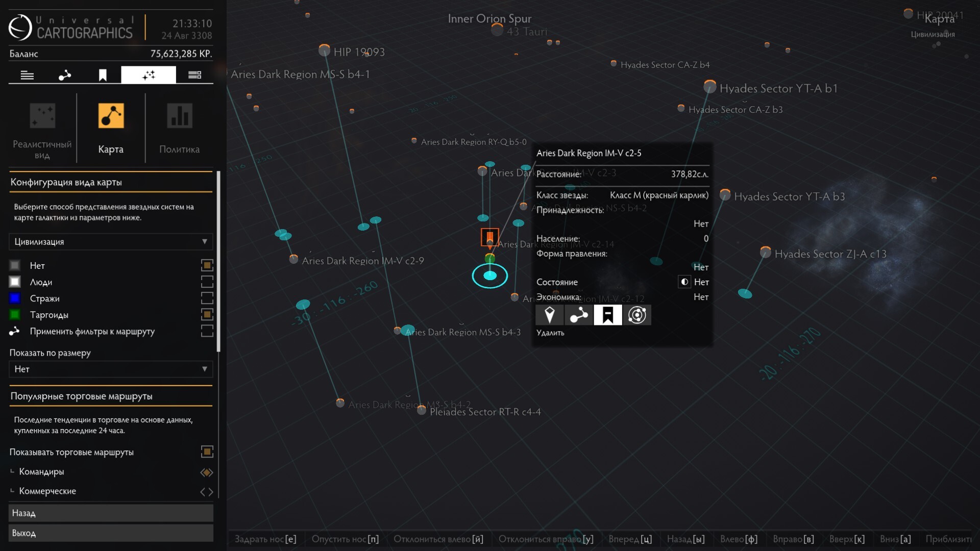
Task: Toggle the Таргоиды filter checkbox
Action: [207, 314]
